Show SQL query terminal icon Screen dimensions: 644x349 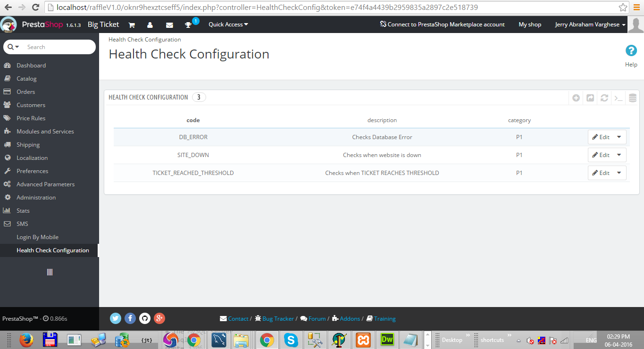click(x=618, y=98)
